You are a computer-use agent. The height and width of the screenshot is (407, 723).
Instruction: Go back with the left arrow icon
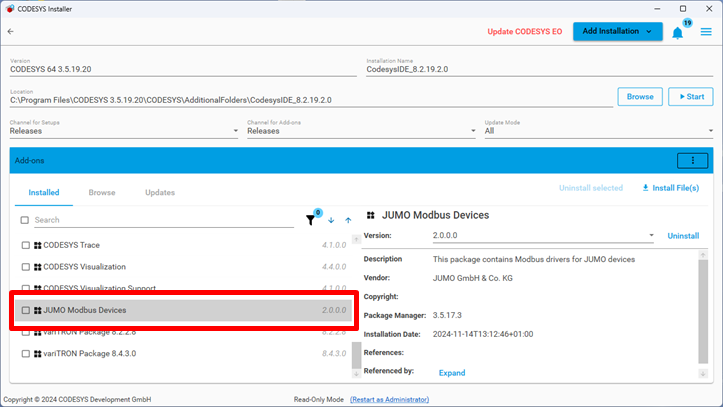click(11, 31)
